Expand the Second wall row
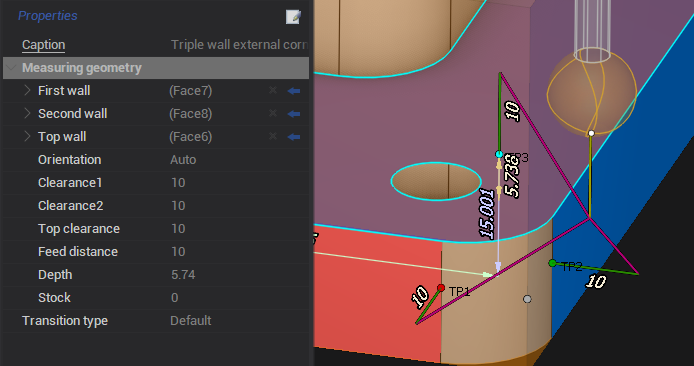694x366 pixels. [27, 113]
